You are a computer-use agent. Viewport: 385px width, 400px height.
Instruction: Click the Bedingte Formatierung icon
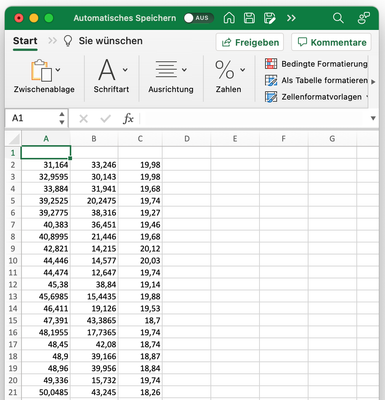pyautogui.click(x=271, y=63)
